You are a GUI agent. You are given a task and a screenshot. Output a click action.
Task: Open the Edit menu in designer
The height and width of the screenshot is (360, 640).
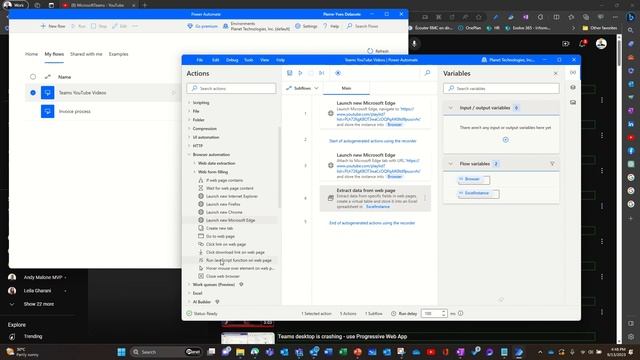tap(216, 60)
